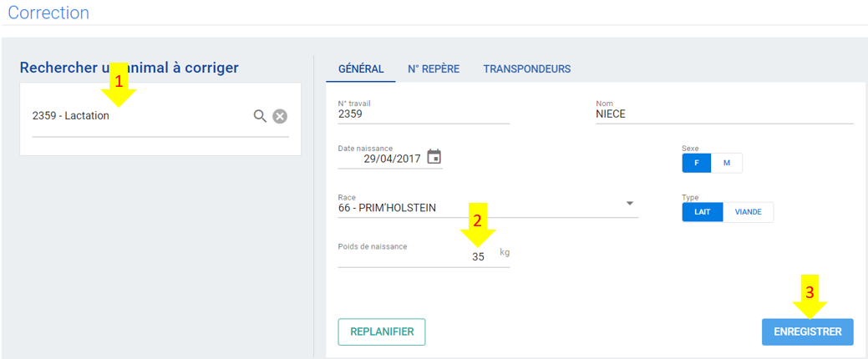Image resolution: width=868 pixels, height=359 pixels.
Task: Set type to VIANDE
Action: (x=748, y=212)
